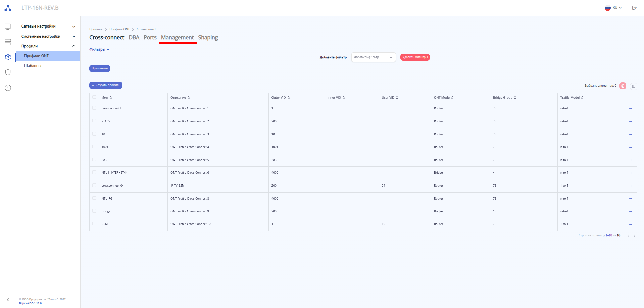Switch to the Cross-connect tab
Screen dimensions: 644x308
[x=107, y=37]
